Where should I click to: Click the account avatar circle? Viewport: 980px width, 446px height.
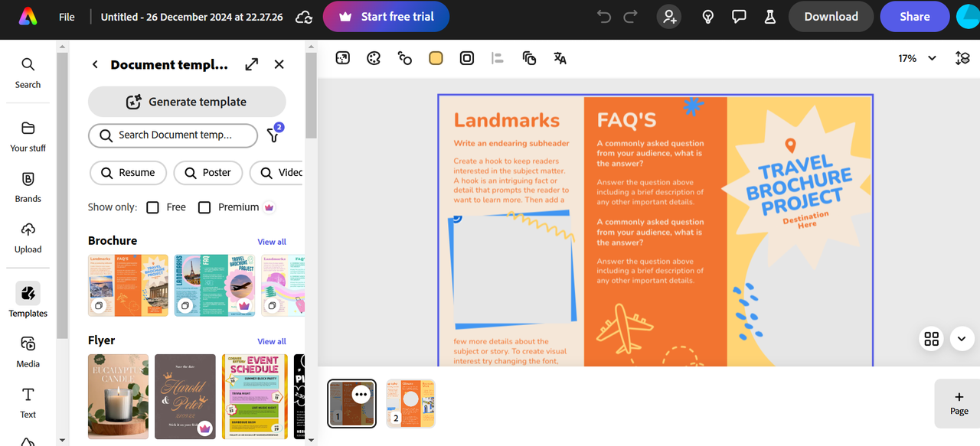tap(969, 16)
